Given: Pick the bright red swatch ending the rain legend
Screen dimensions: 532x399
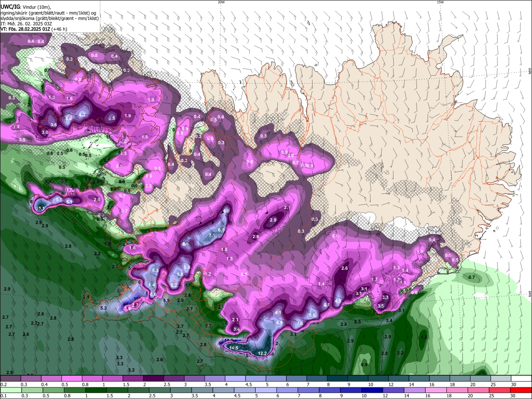Looking at the screenshot, I should click(521, 390).
